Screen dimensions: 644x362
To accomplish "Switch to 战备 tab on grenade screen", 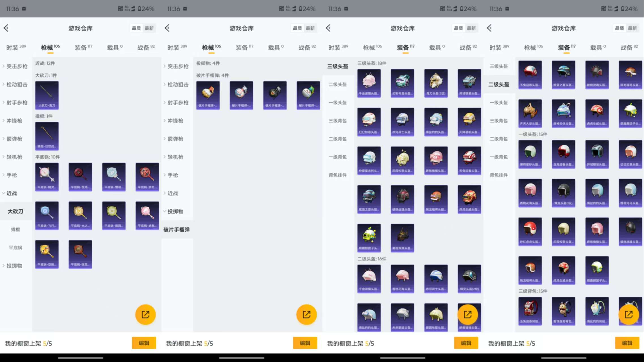I will click(307, 47).
